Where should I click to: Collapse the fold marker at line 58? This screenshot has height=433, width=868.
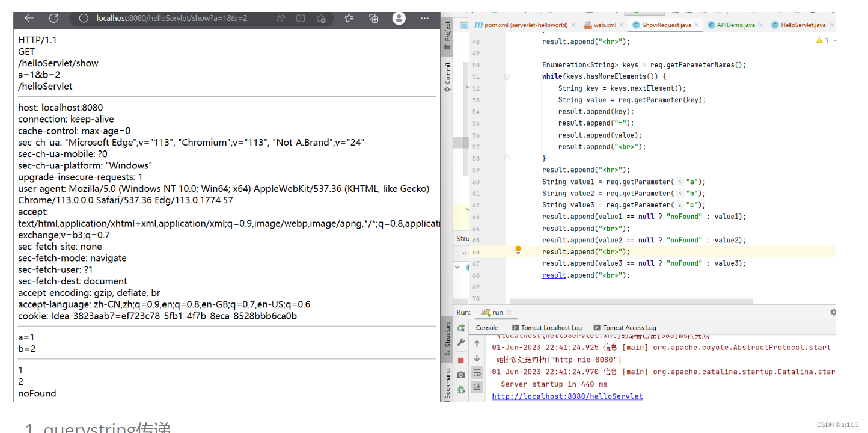(507, 158)
